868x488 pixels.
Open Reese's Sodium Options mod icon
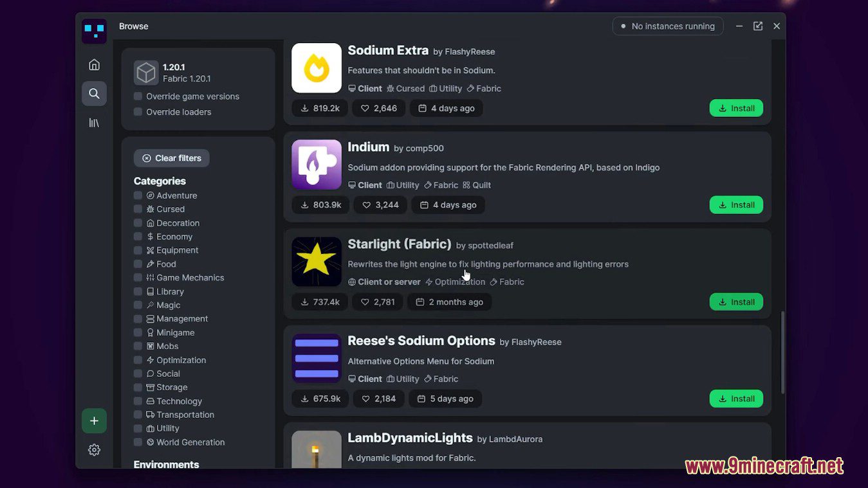(317, 358)
